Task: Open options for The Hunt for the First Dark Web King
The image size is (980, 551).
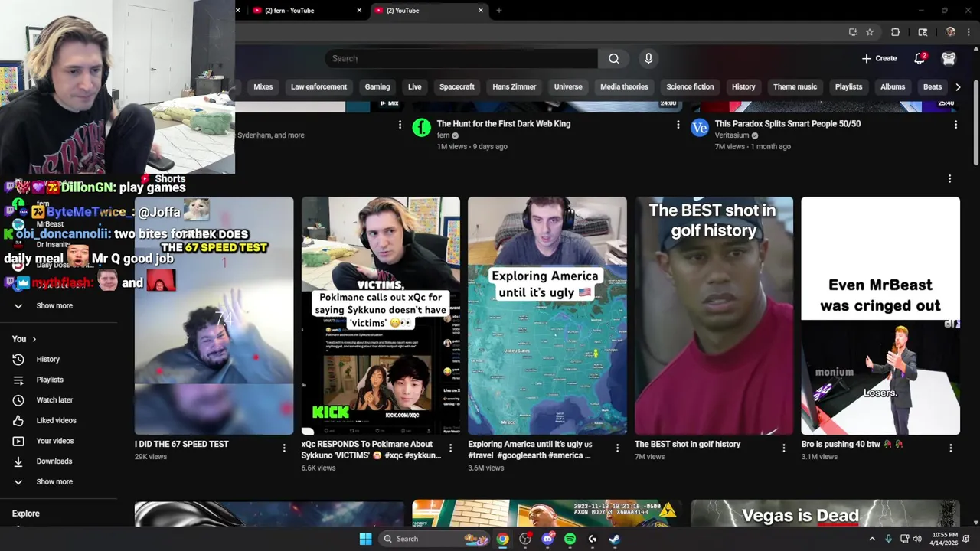Action: pos(678,124)
